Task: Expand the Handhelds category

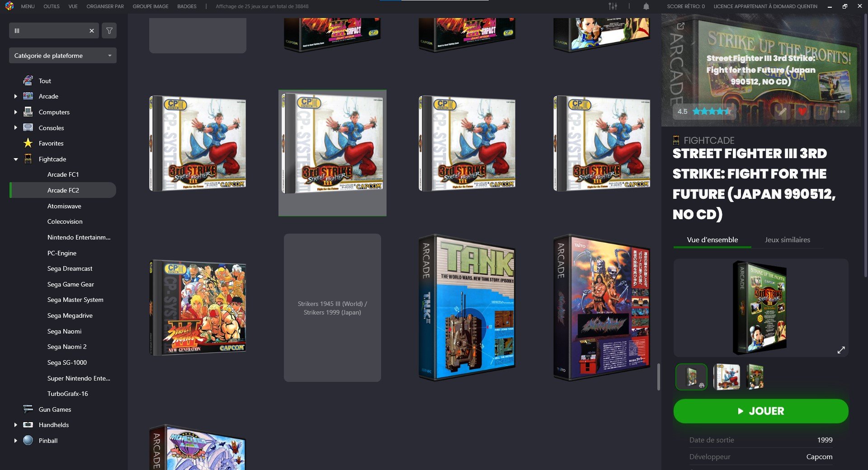Action: (x=15, y=425)
